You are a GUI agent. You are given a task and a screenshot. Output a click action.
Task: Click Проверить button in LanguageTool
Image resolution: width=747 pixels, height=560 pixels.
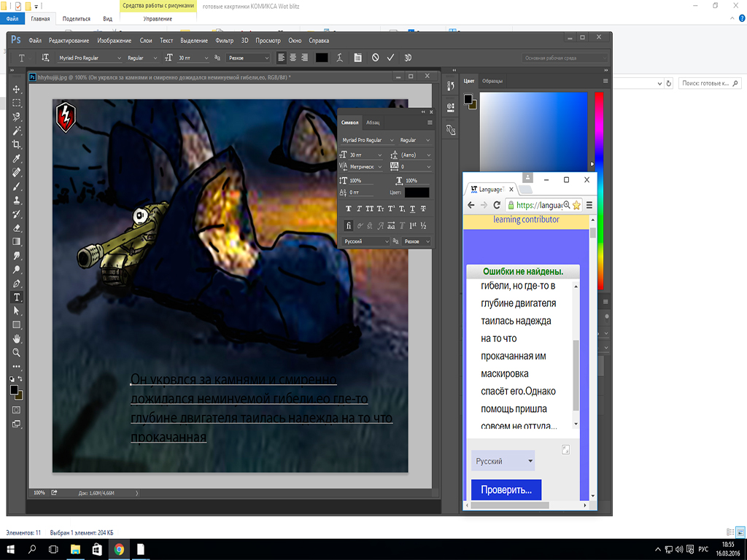(x=506, y=489)
